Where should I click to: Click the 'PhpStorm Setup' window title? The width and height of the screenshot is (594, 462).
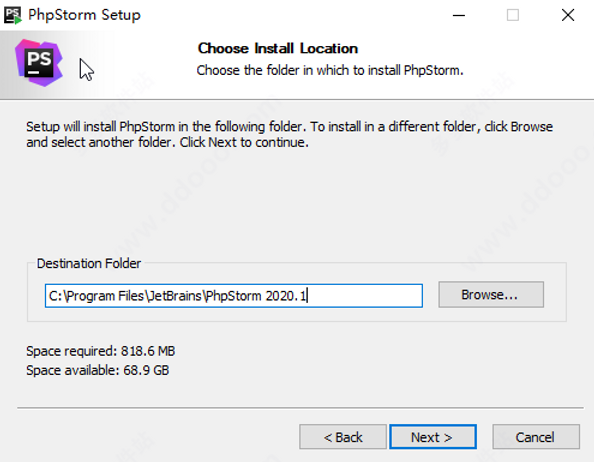coord(84,15)
